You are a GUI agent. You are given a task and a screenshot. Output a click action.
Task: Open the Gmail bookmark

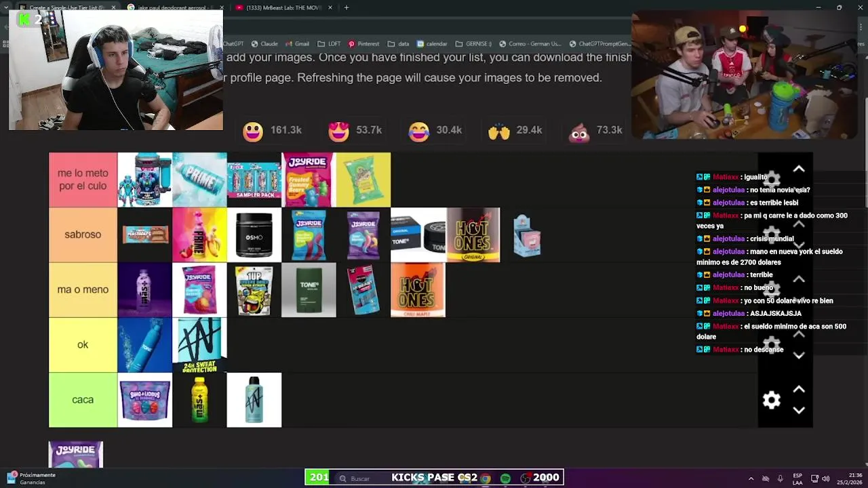coord(297,43)
